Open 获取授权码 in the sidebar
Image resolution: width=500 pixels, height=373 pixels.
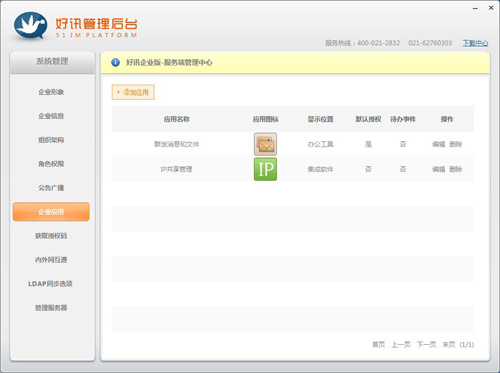pos(51,236)
